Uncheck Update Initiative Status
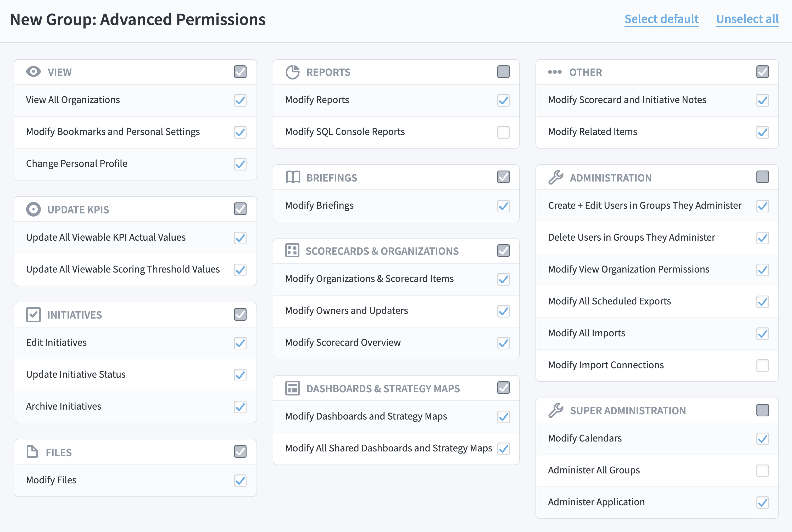This screenshot has width=792, height=532. [x=240, y=375]
